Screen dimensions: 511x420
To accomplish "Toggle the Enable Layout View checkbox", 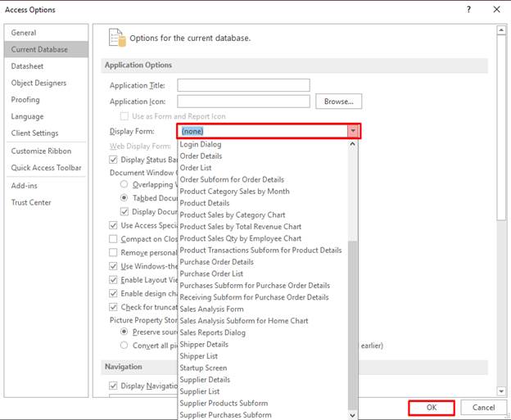I will pyautogui.click(x=113, y=280).
